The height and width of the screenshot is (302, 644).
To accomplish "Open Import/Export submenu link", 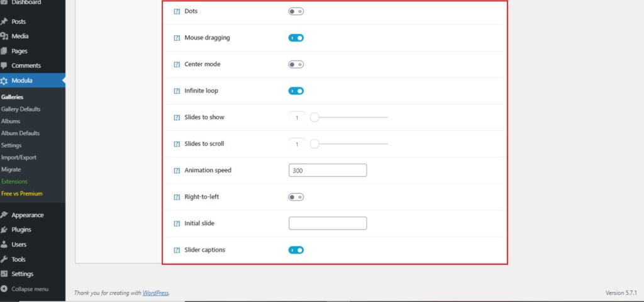I will click(18, 157).
